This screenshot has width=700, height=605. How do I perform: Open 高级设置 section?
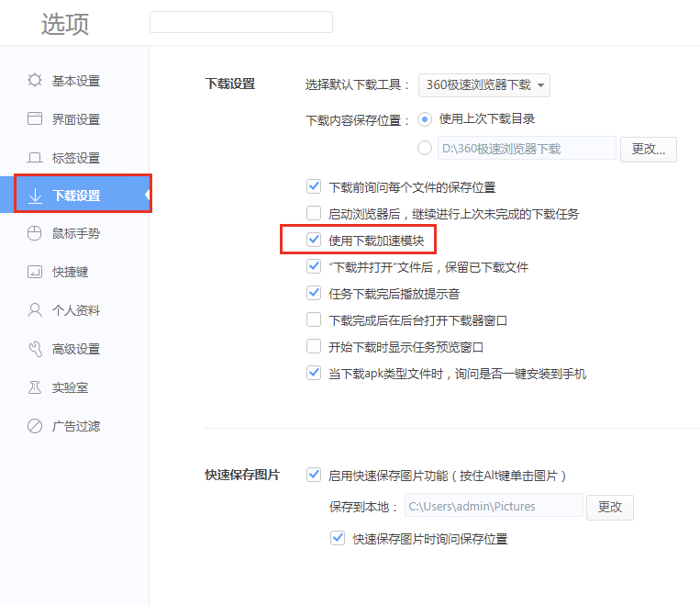pyautogui.click(x=76, y=349)
